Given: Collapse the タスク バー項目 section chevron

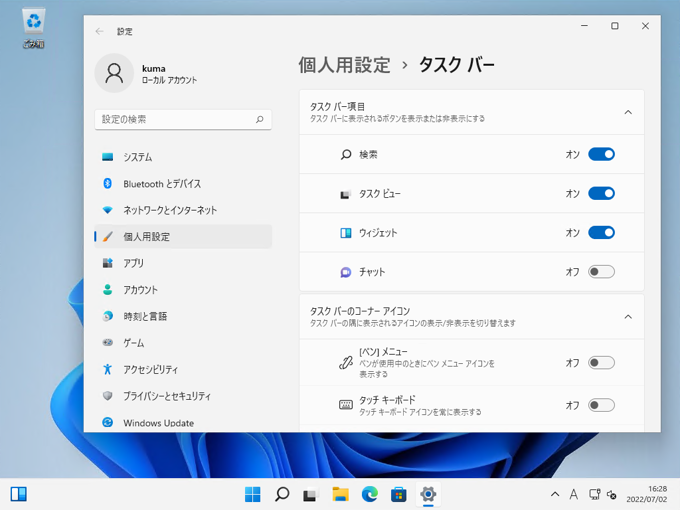Looking at the screenshot, I should [628, 112].
